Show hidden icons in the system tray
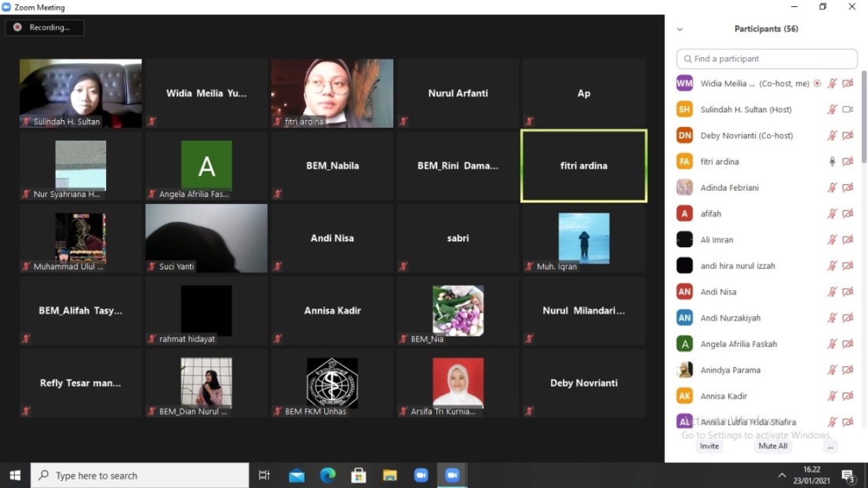This screenshot has width=868, height=488. pos(782,475)
